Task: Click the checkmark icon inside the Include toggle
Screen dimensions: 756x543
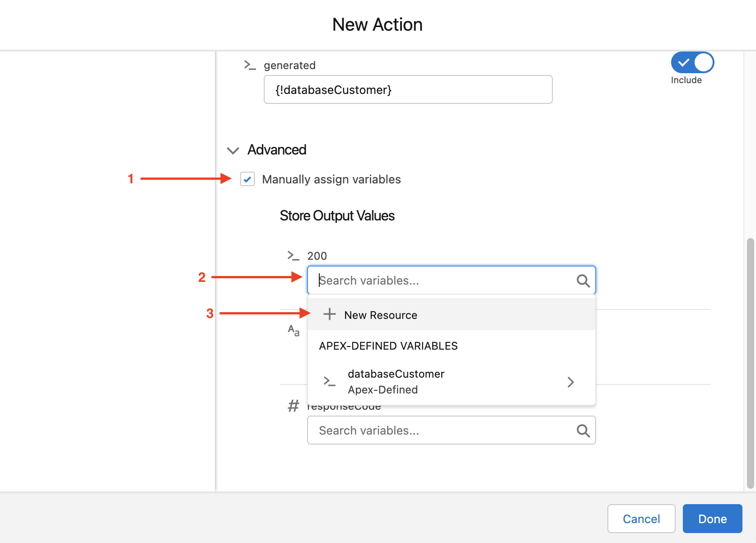Action: coord(684,62)
